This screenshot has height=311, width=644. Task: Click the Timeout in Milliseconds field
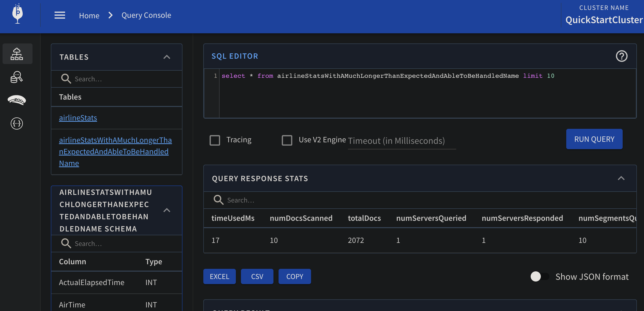coord(401,141)
